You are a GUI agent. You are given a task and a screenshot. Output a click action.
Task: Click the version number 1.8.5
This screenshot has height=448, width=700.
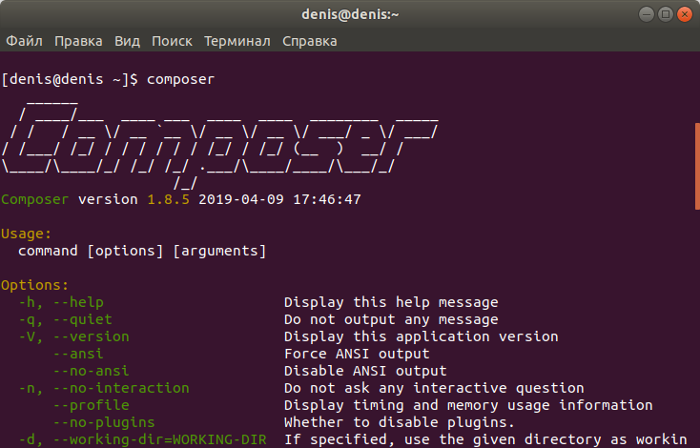(x=168, y=199)
